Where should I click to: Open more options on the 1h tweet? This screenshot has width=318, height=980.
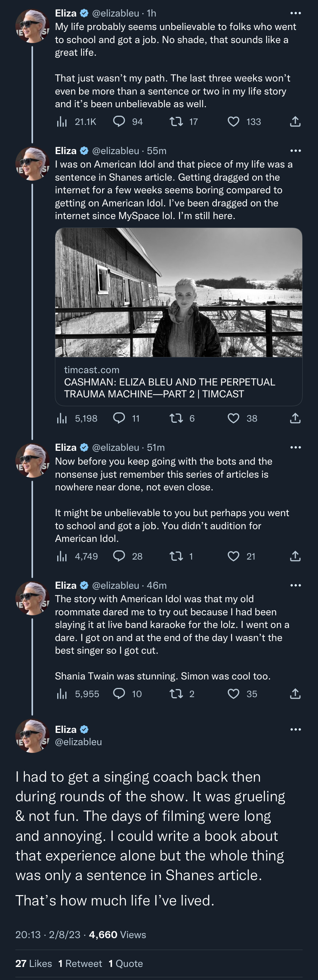(x=295, y=13)
